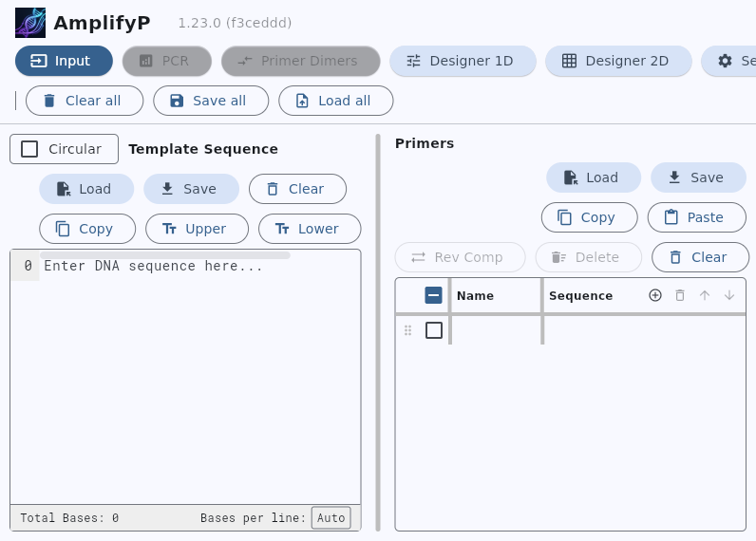This screenshot has width=756, height=541.
Task: Load primers from file
Action: point(594,177)
